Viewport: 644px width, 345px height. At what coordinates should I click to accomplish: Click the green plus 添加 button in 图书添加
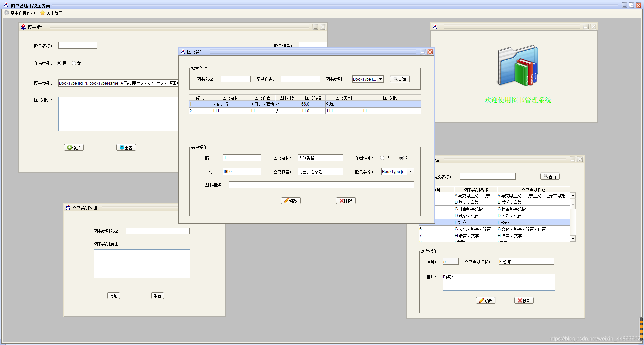coord(74,147)
